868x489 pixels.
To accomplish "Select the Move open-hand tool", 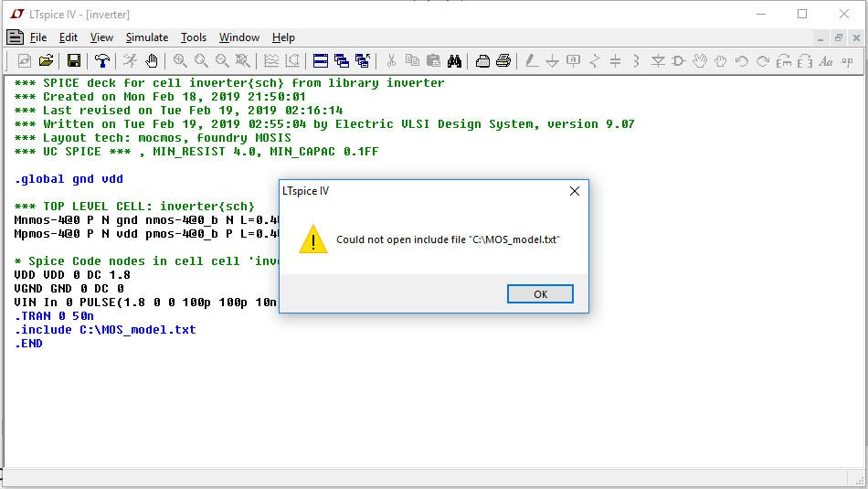I will point(700,61).
